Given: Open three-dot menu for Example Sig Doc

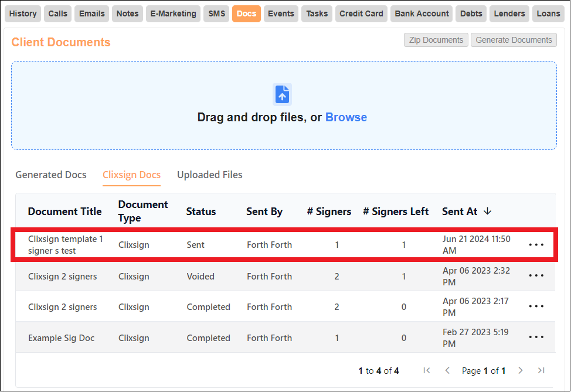Looking at the screenshot, I should 536,337.
